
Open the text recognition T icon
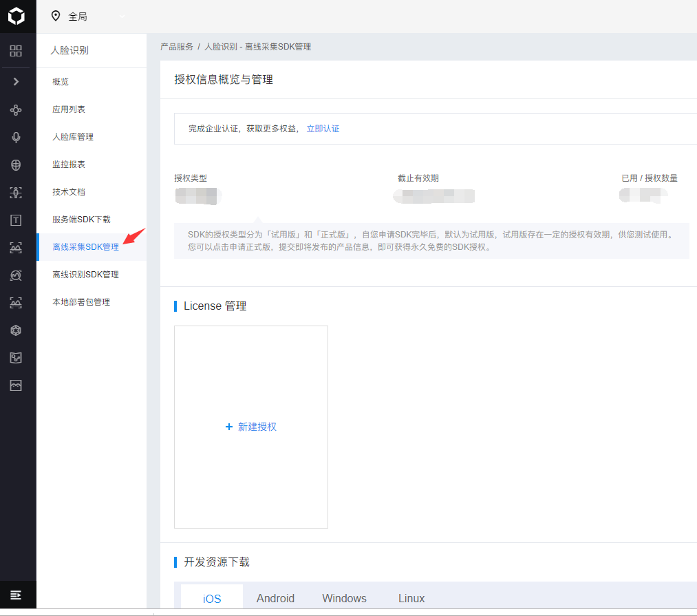(x=16, y=220)
